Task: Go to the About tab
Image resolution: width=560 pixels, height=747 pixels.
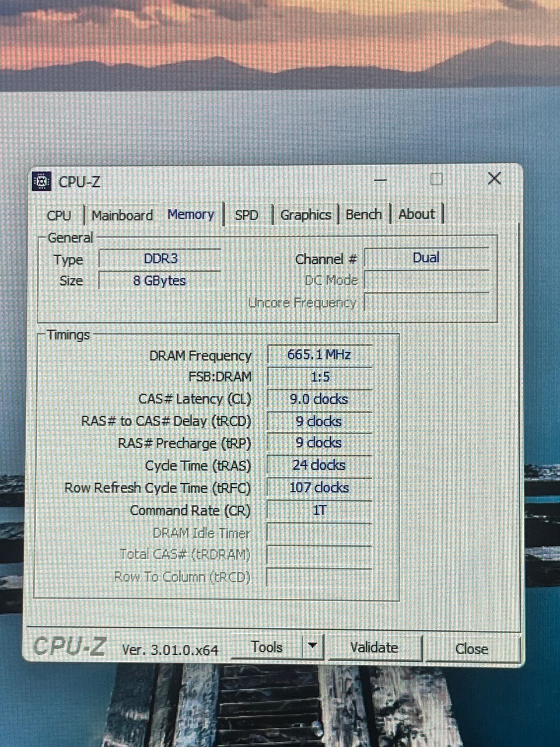Action: [x=416, y=214]
